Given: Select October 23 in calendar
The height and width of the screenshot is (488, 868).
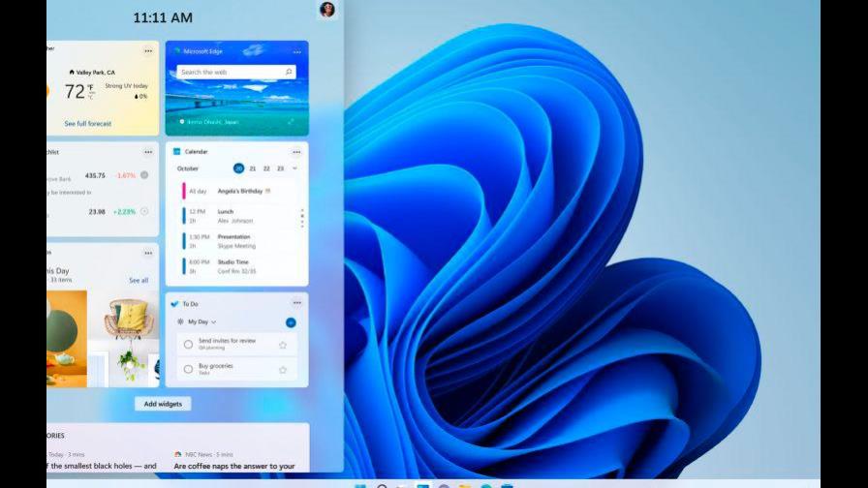Looking at the screenshot, I should pos(281,168).
